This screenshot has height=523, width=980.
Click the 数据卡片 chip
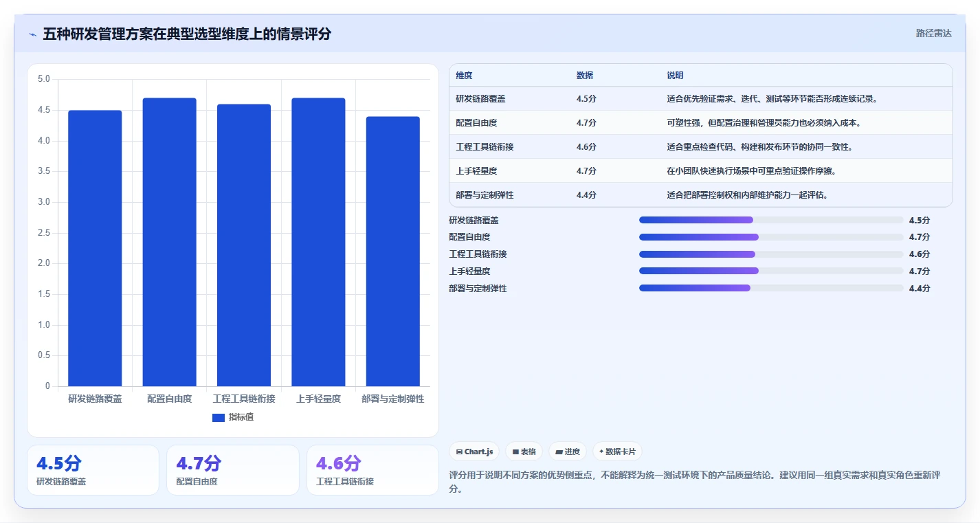617,452
